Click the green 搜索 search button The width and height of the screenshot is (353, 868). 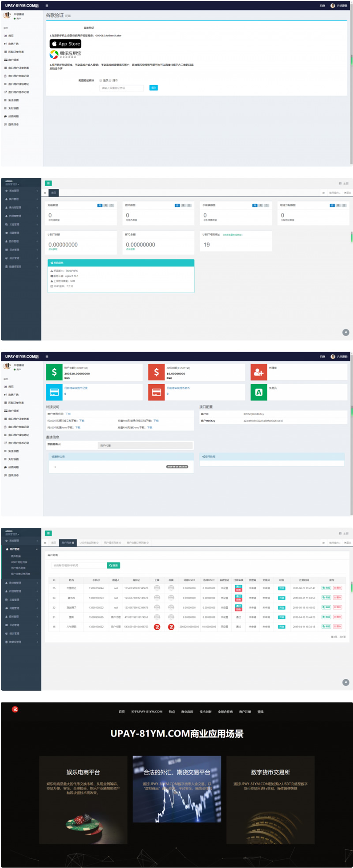point(113,565)
